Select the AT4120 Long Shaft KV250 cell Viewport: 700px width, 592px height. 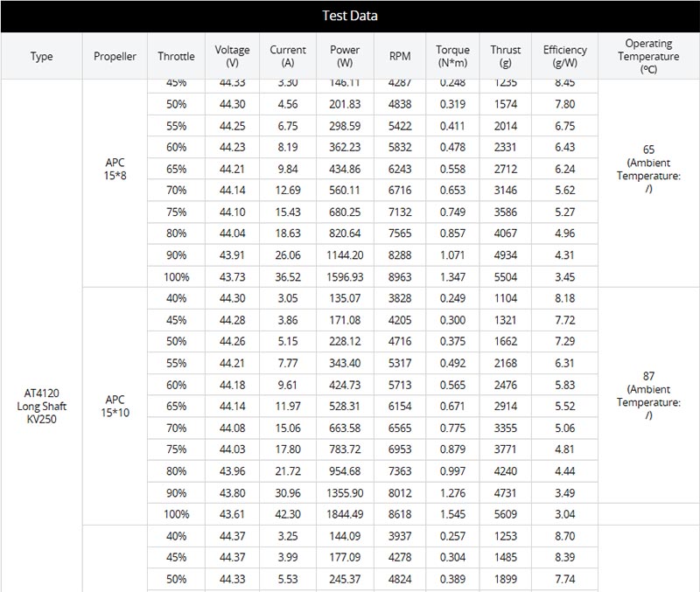(41, 406)
